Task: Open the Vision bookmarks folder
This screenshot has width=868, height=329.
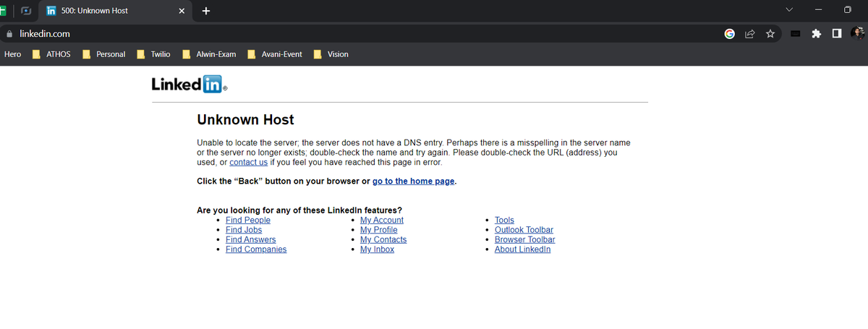Action: (331, 54)
